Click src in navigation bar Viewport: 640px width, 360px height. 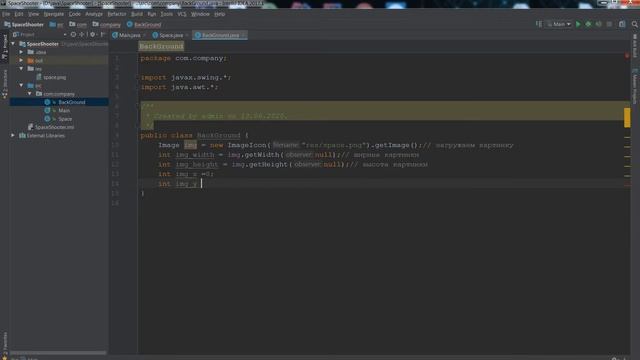click(x=57, y=24)
